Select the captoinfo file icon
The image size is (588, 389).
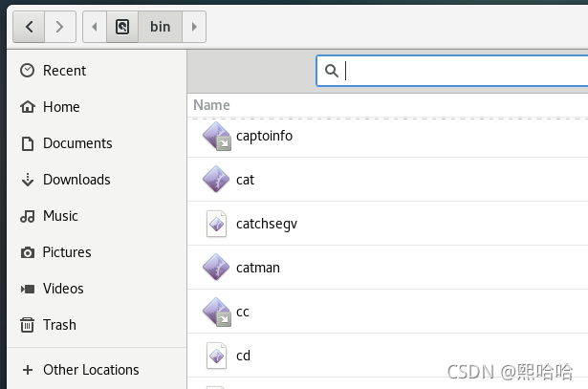[217, 136]
